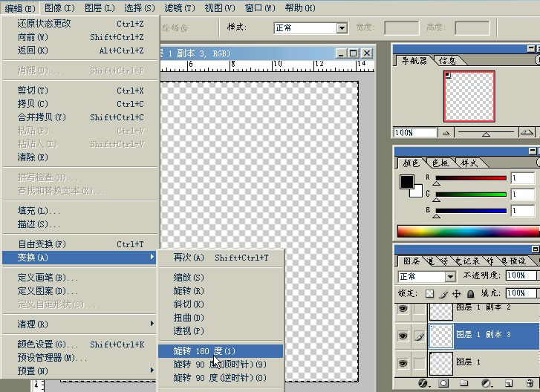Open the 滤镜 menu in the menu bar
This screenshot has height=392, width=540.
(178, 7)
